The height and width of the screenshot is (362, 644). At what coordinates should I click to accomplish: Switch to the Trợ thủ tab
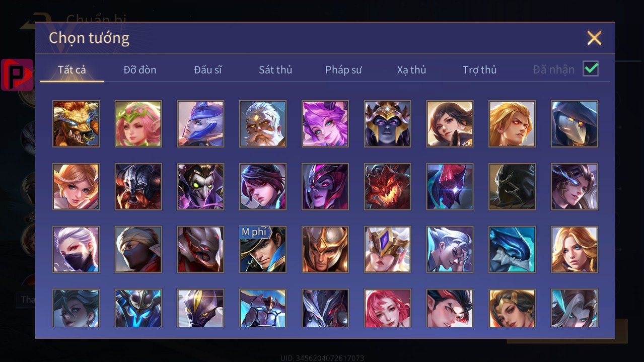[x=480, y=70]
